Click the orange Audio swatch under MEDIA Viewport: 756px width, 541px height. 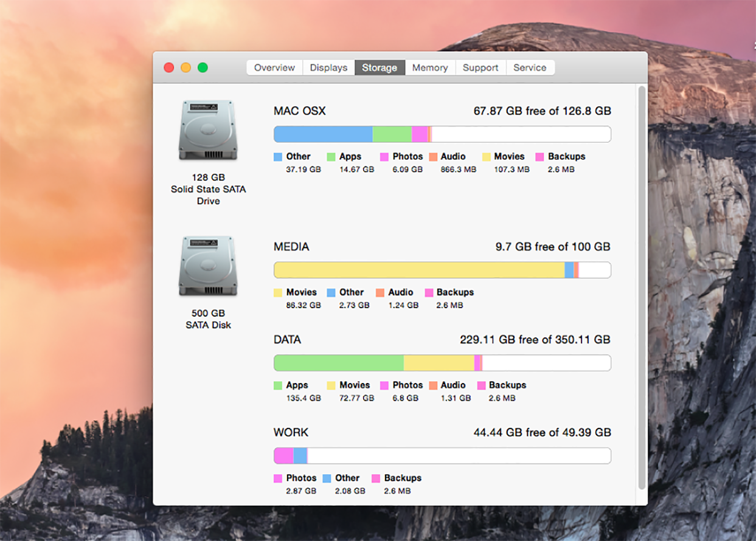coord(380,293)
